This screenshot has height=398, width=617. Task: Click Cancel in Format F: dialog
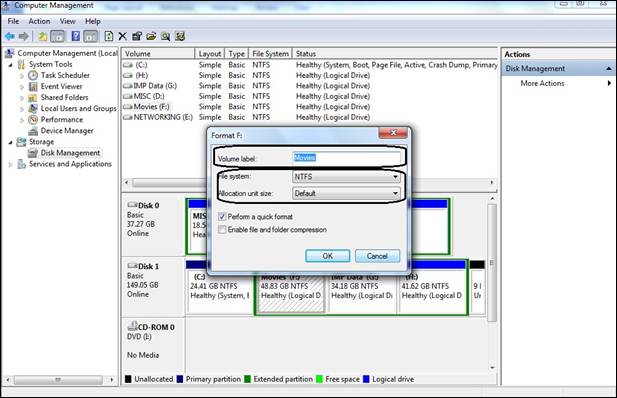[x=377, y=256]
